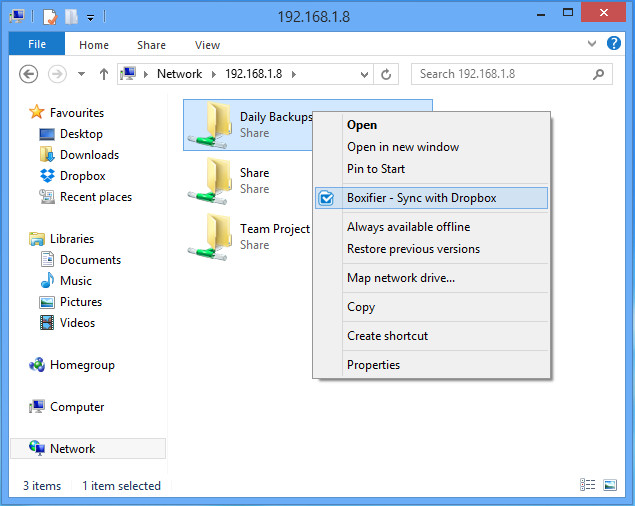This screenshot has height=506, width=635.
Task: Select Pin to Start menu entry
Action: click(x=431, y=169)
